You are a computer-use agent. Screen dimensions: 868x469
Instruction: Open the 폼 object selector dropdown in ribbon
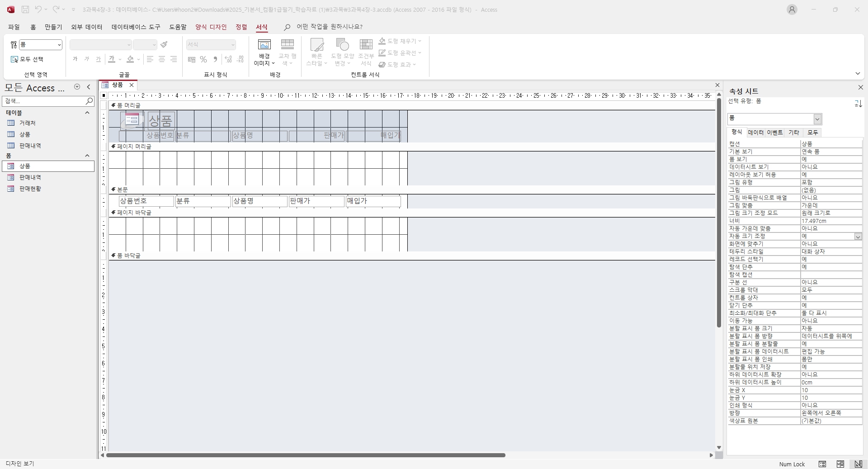(59, 45)
